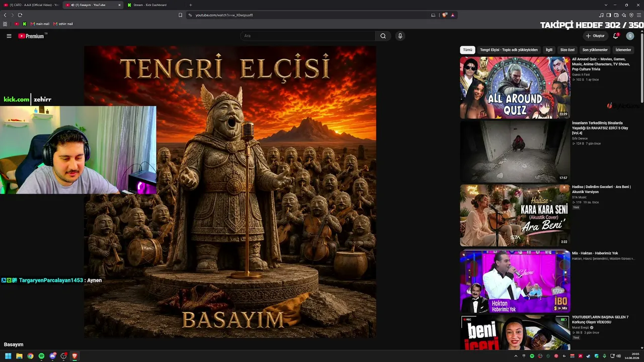Viewport: 644px width, 362px height.
Task: Open the Brave Wallet icon
Action: (616, 15)
